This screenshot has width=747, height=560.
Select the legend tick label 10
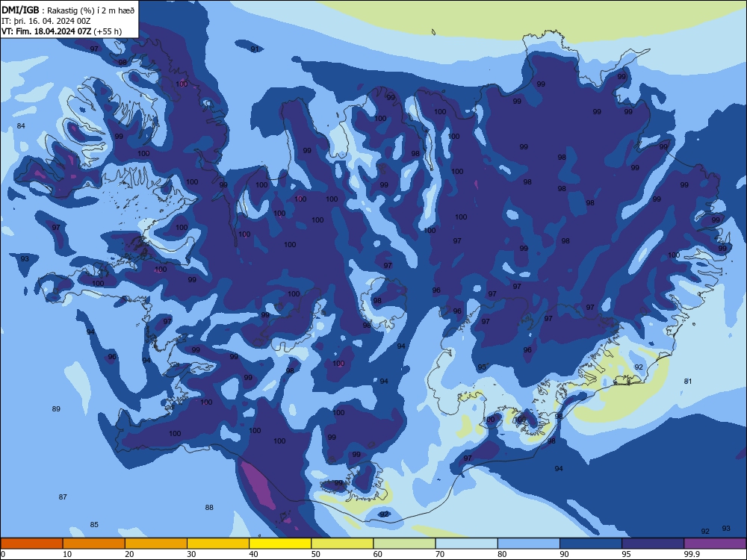pos(67,554)
